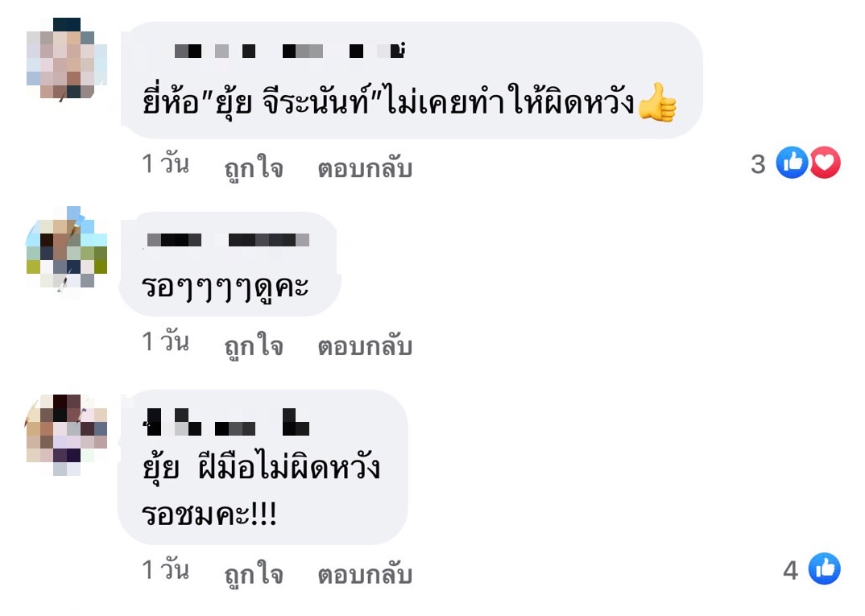This screenshot has width=865, height=616.
Task: Click the blue like reaction icon beside count 3
Action: [793, 163]
